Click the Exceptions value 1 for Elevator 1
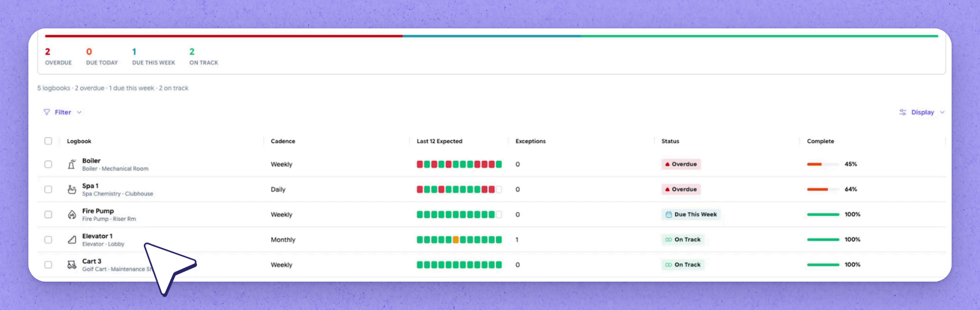The width and height of the screenshot is (980, 310). point(517,240)
